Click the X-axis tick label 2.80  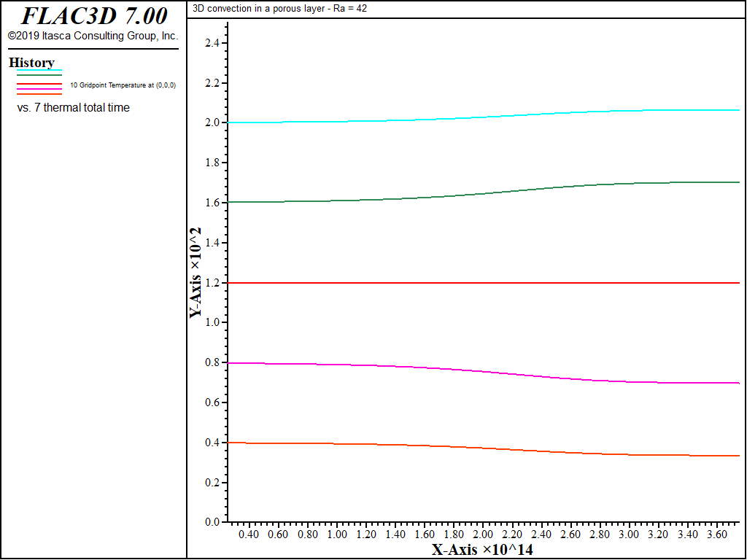[x=600, y=534]
